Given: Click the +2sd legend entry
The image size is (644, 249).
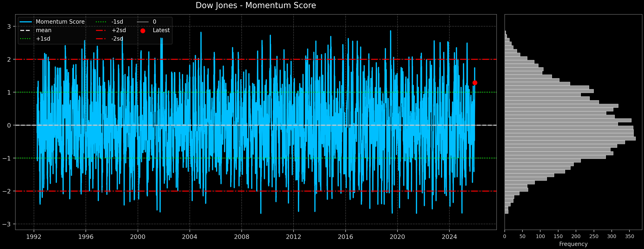Looking at the screenshot, I should [119, 30].
